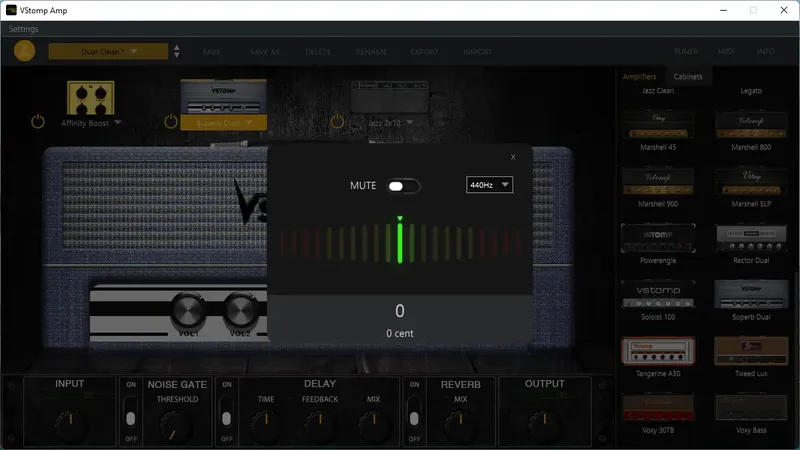The width and height of the screenshot is (800, 450).
Task: Click the SAVE button
Action: coord(211,52)
